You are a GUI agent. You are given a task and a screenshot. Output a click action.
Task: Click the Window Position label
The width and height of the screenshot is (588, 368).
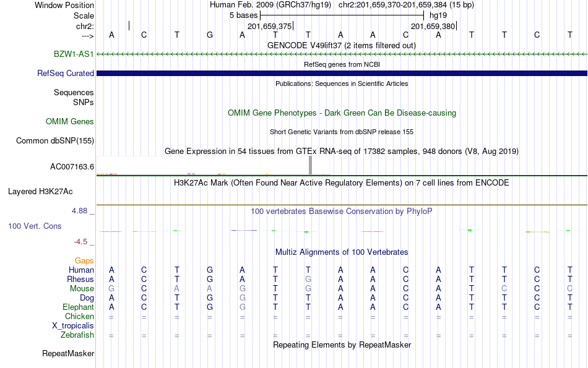pyautogui.click(x=64, y=5)
